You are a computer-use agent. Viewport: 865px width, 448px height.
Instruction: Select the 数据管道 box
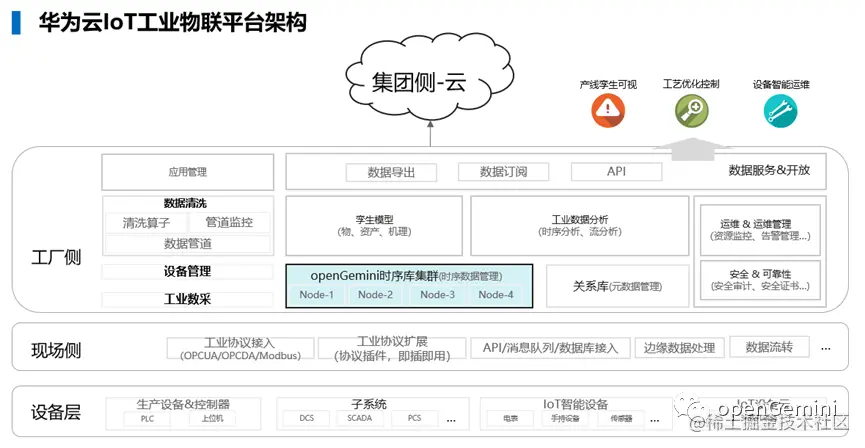click(188, 244)
